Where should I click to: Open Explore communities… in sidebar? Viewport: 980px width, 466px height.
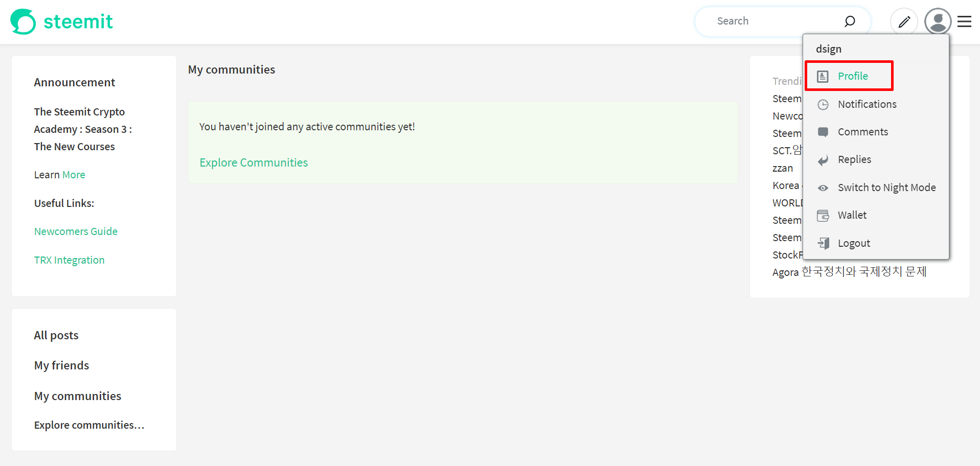[89, 425]
